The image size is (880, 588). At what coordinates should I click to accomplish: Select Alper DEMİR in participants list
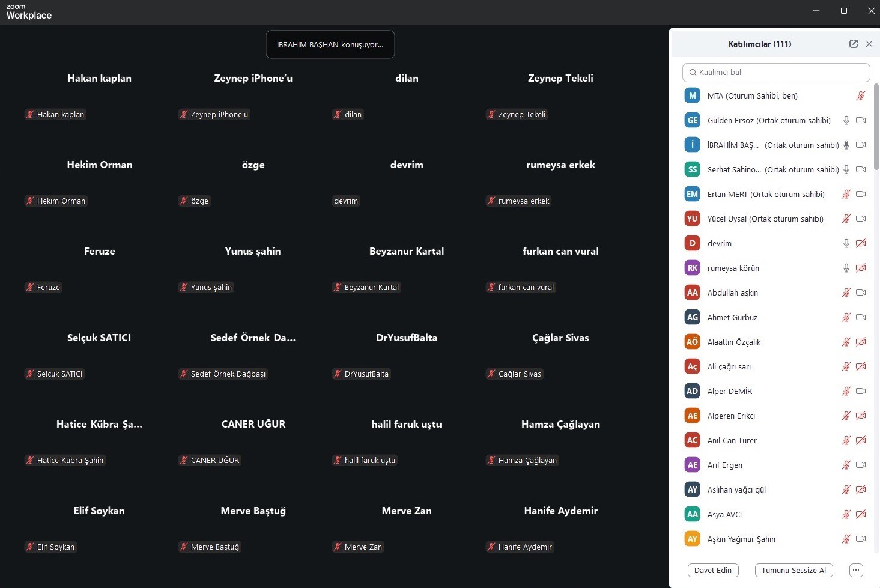pos(729,391)
